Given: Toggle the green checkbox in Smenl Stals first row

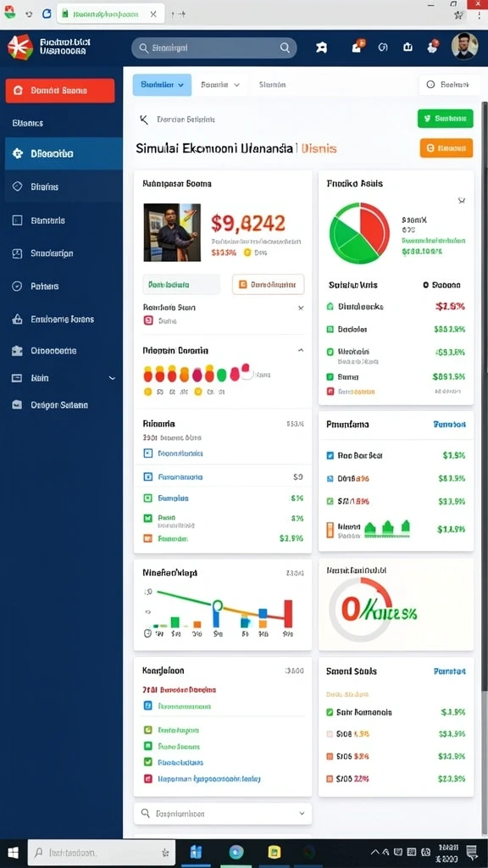Looking at the screenshot, I should point(330,712).
